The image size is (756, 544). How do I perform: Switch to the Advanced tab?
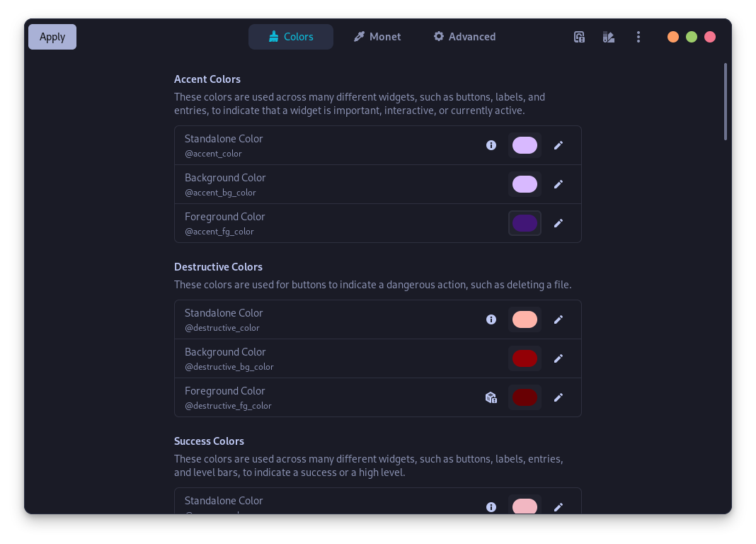pyautogui.click(x=464, y=36)
